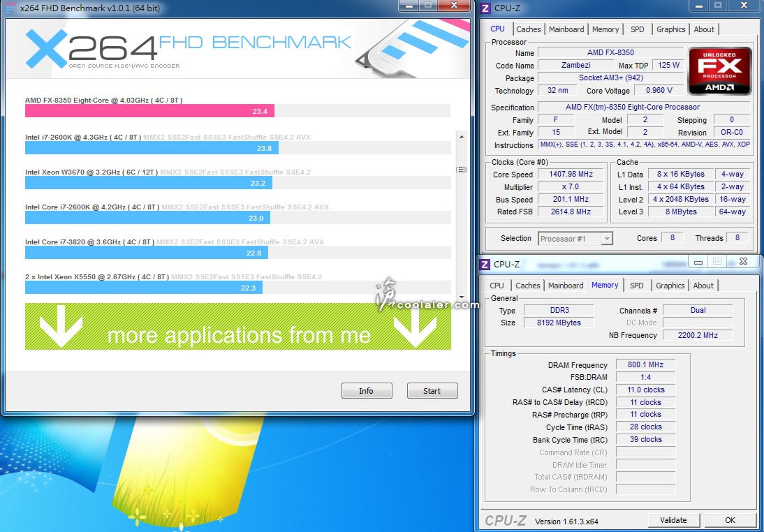Viewport: 764px width, 532px height.
Task: Open the About tab in upper CPU-Z window
Action: pos(703,29)
